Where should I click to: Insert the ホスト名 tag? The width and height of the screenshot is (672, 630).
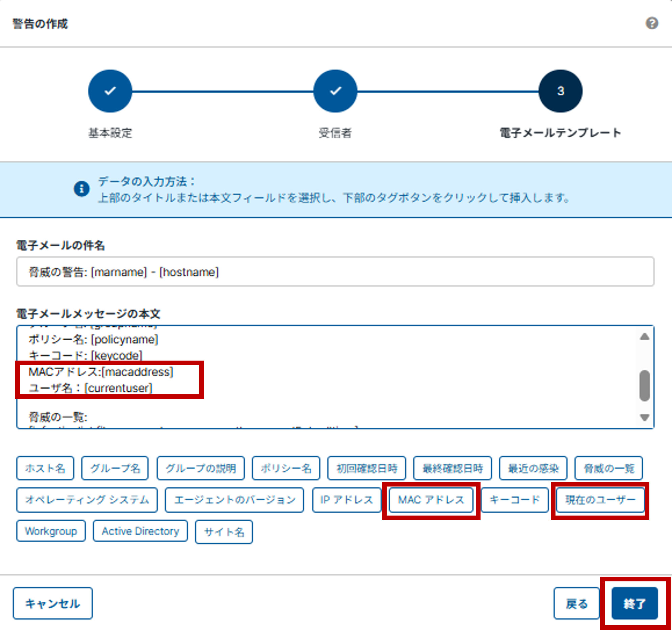[x=45, y=468]
